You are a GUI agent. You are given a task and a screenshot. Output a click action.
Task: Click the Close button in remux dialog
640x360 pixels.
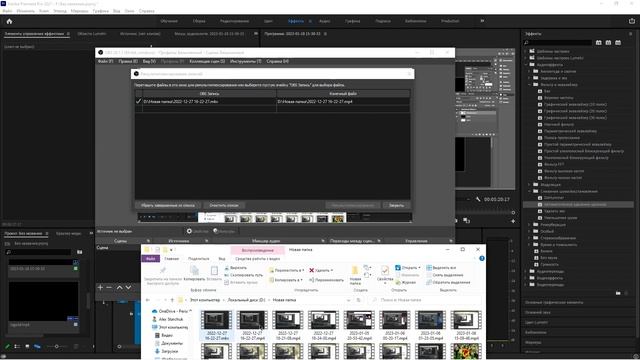tap(396, 205)
